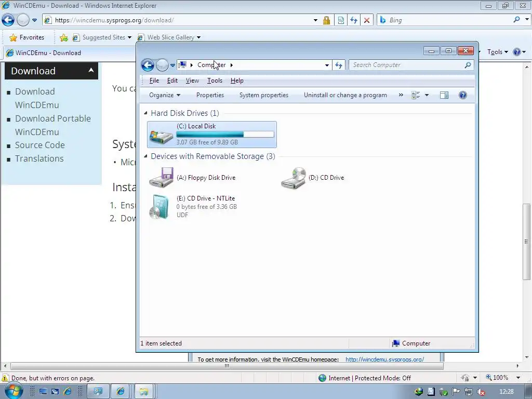Open Download WinCDEmu link
Image resolution: width=532 pixels, height=399 pixels.
coord(37,98)
